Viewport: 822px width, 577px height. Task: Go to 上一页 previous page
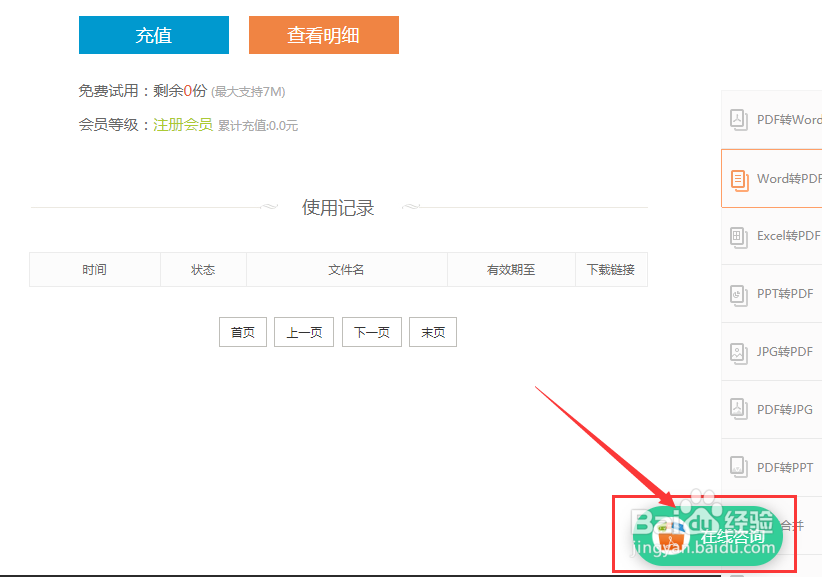point(303,332)
